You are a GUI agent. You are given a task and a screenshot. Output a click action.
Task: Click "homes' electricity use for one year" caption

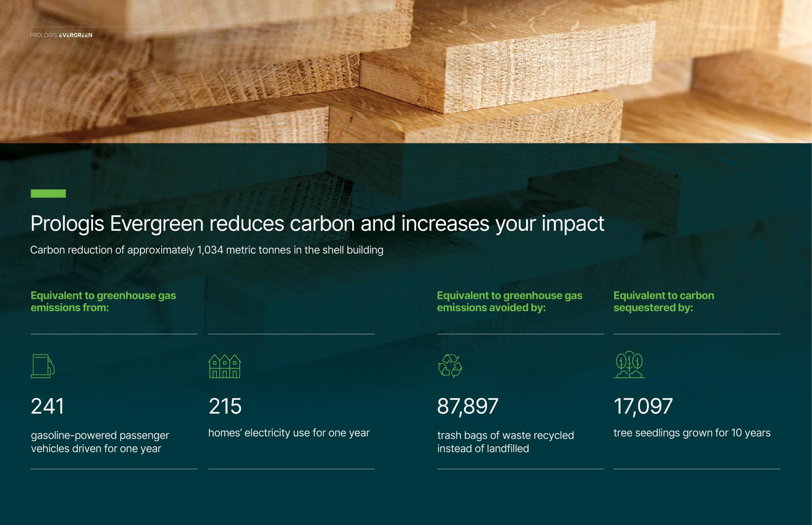[x=289, y=433]
